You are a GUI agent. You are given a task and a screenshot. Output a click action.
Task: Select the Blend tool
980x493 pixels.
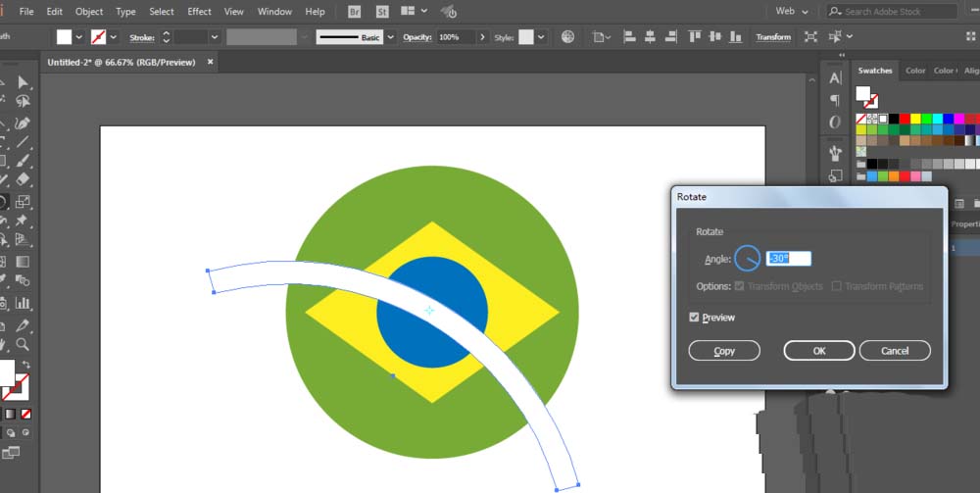24,280
